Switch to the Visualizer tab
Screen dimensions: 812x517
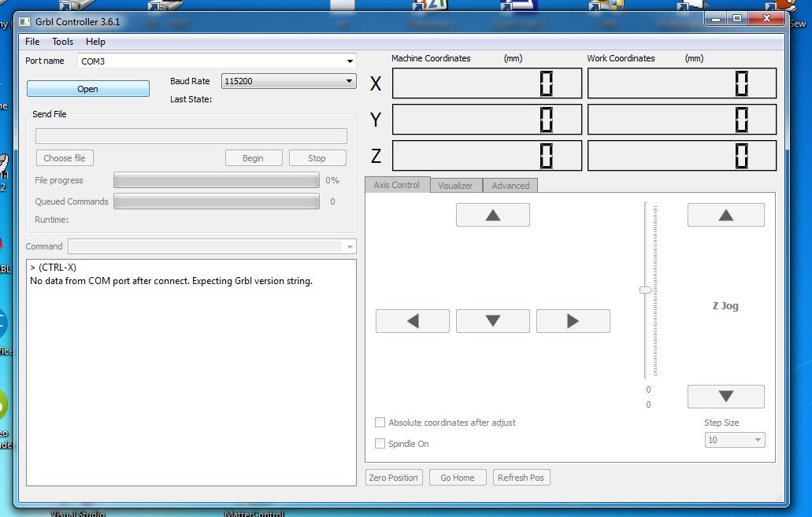[x=456, y=185]
